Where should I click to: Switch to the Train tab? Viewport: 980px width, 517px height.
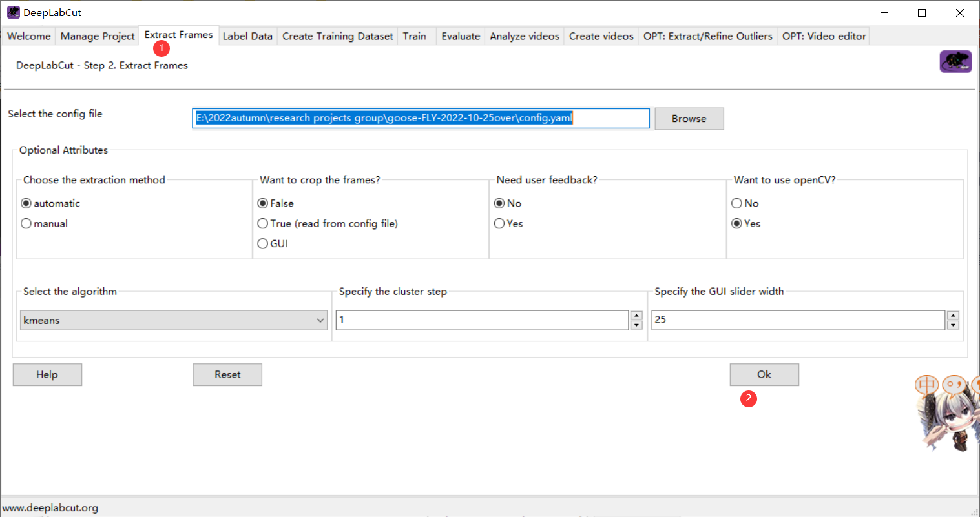(415, 36)
